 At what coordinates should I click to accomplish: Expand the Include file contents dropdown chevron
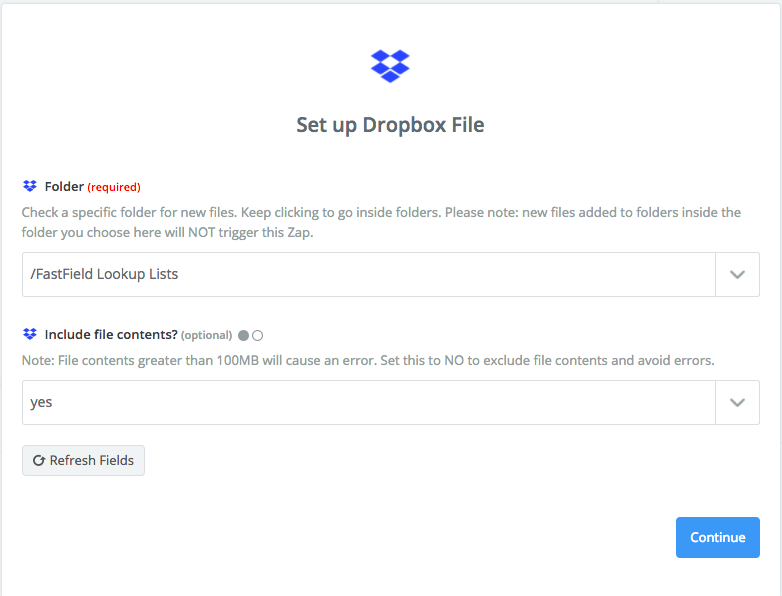737,402
